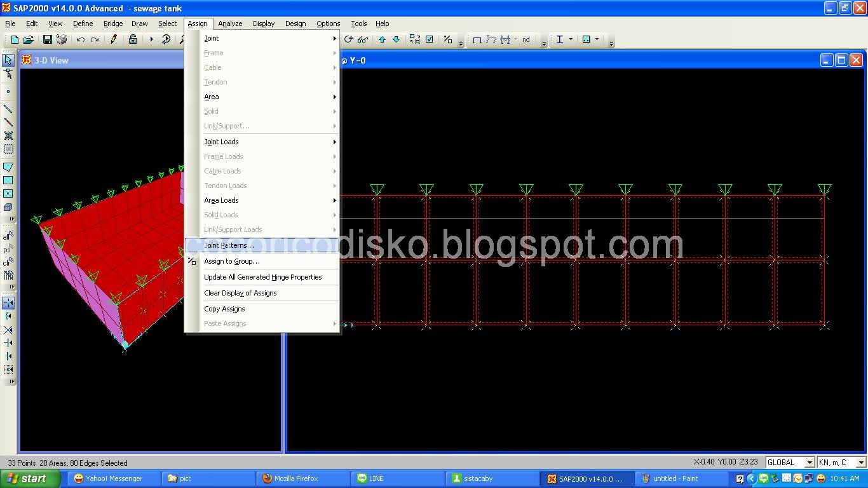868x488 pixels.
Task: Select the Draw Frame/Cable line tool
Action: click(x=8, y=109)
